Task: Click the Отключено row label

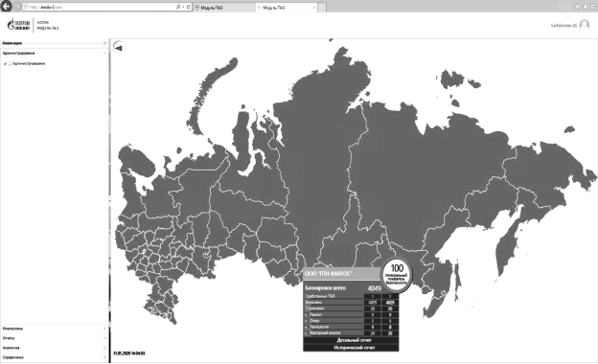Action: pyautogui.click(x=314, y=308)
